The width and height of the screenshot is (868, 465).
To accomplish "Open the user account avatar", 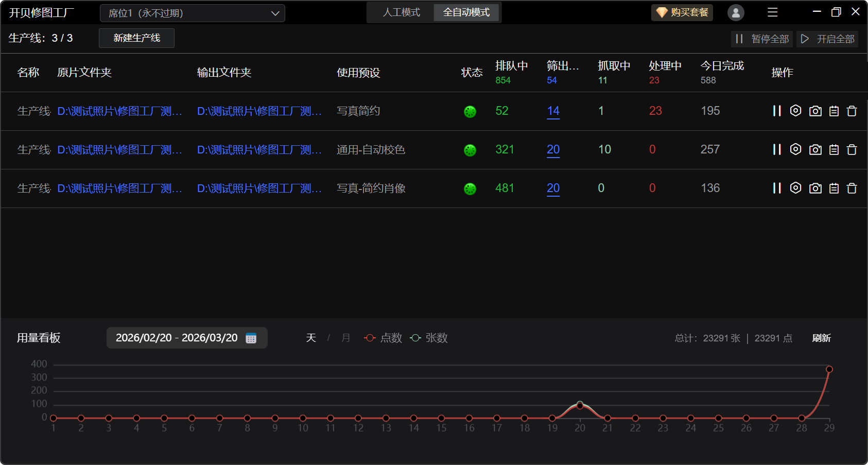I will (x=736, y=12).
